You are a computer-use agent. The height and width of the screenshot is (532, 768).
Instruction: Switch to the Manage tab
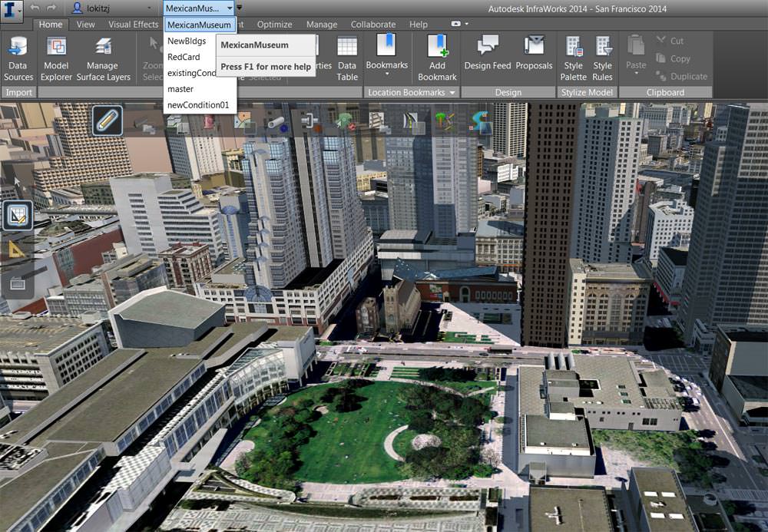pyautogui.click(x=322, y=25)
